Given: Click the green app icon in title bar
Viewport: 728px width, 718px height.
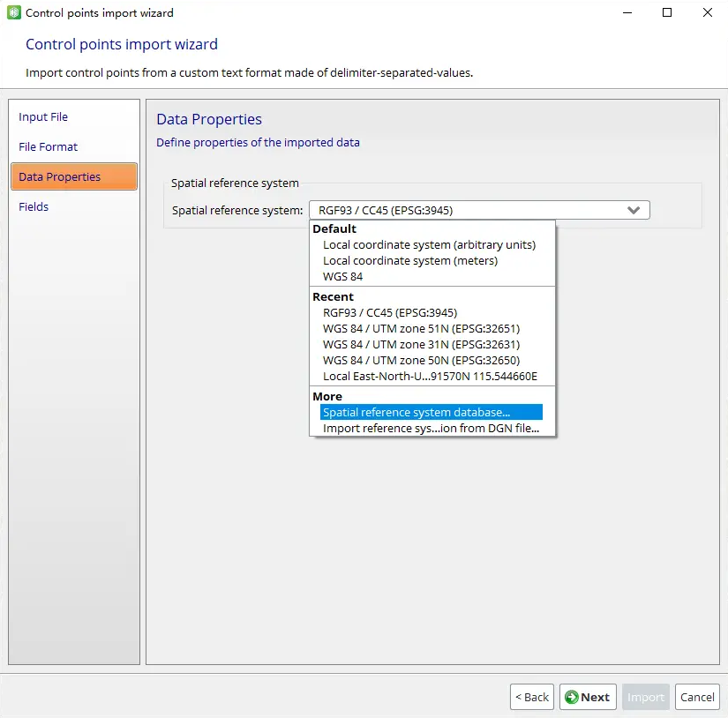Looking at the screenshot, I should (14, 12).
